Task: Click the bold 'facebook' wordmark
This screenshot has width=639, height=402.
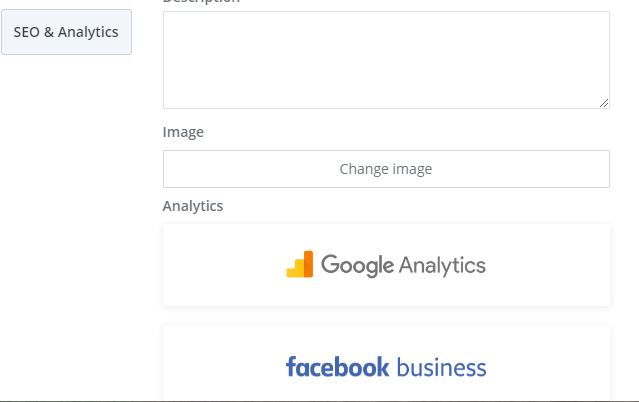Action: pos(337,367)
